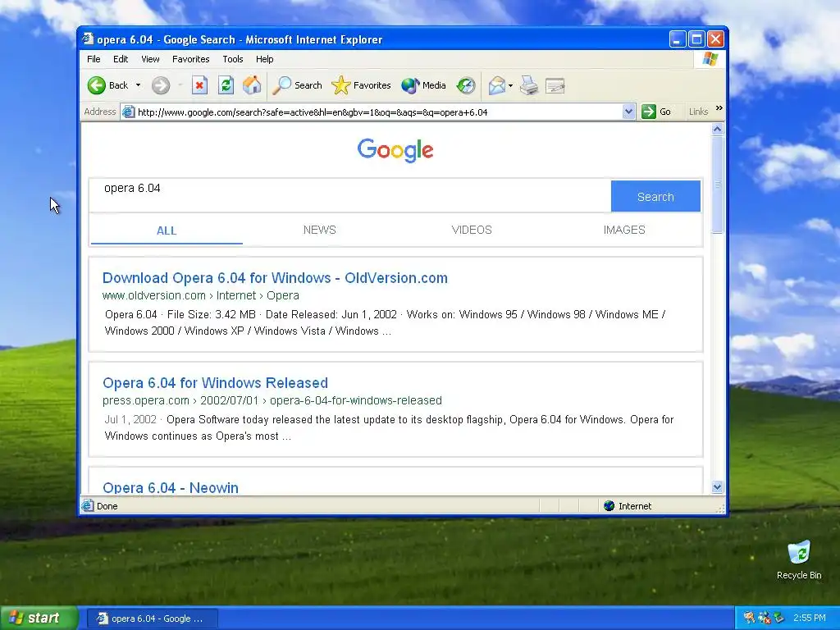Screen dimensions: 840x630
Task: Click the vertical scrollbar thumb
Action: [717, 185]
